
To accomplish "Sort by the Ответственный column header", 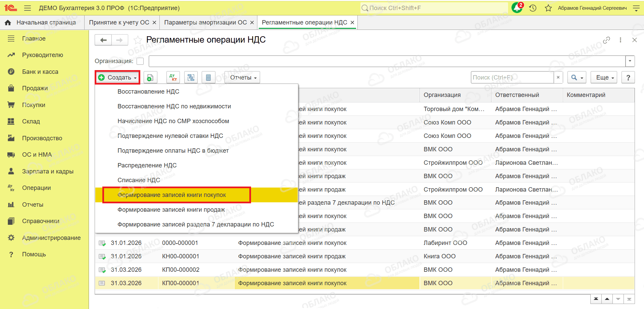I will click(527, 95).
